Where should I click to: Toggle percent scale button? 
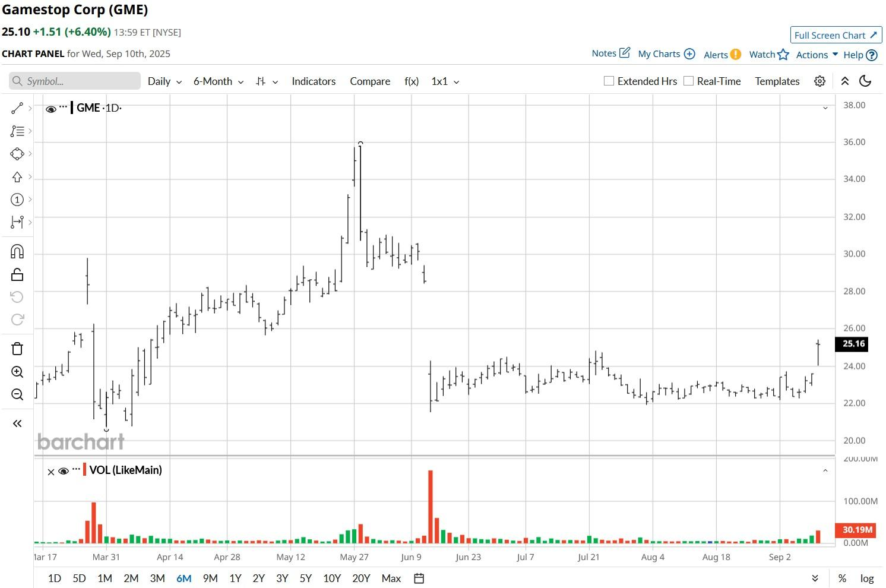pos(842,578)
